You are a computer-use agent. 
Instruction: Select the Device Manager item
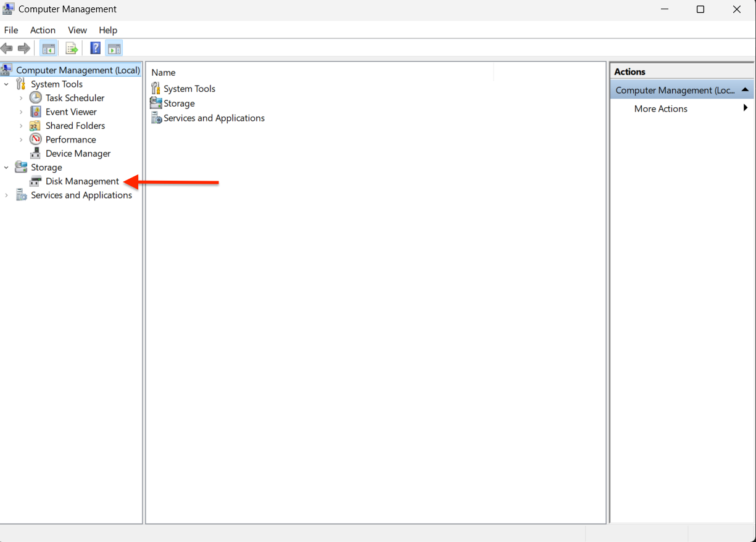pyautogui.click(x=77, y=153)
